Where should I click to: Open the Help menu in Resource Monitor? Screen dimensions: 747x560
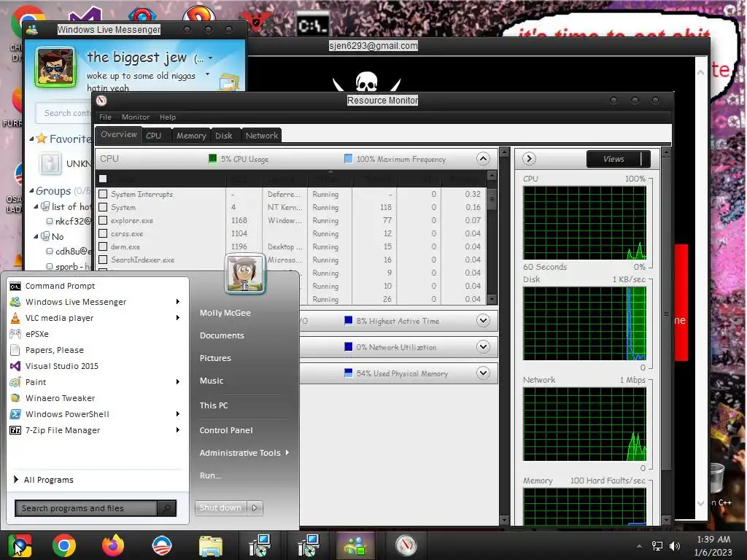tap(168, 117)
